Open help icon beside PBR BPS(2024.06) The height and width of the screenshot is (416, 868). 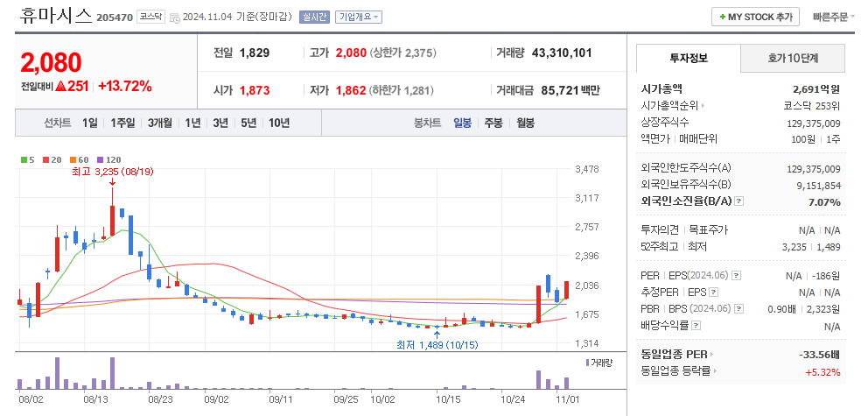(x=738, y=308)
